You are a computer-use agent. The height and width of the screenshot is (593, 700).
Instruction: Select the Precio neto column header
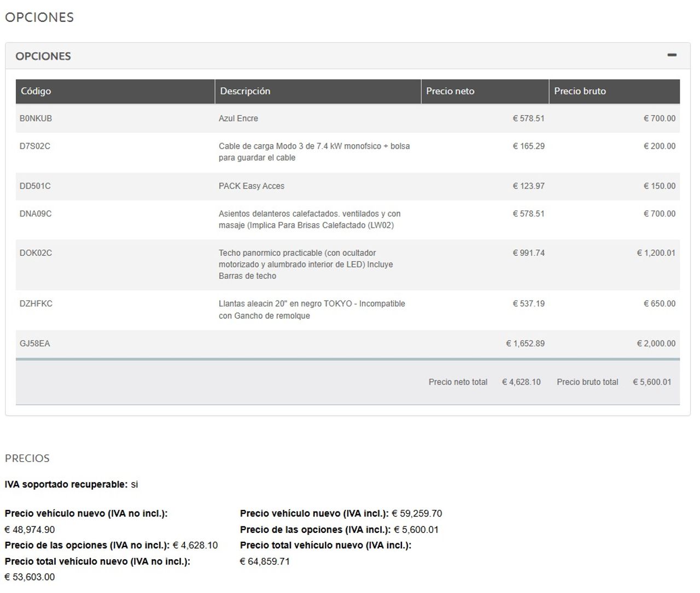450,91
